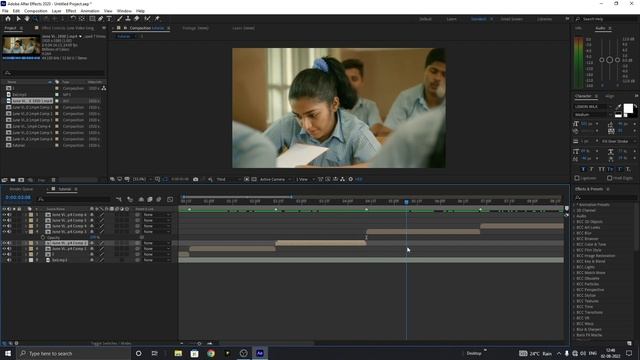This screenshot has height=360, width=640.
Task: Select the Puppet Pin tool
Action: pyautogui.click(x=157, y=19)
